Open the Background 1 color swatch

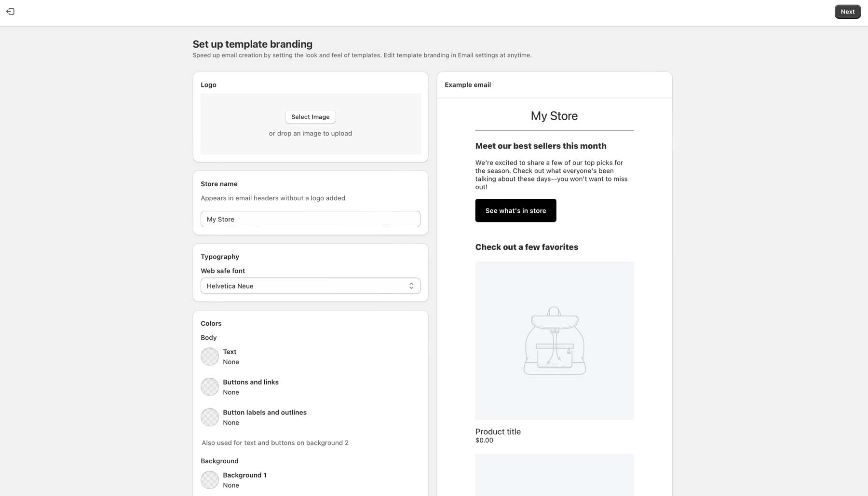point(210,480)
